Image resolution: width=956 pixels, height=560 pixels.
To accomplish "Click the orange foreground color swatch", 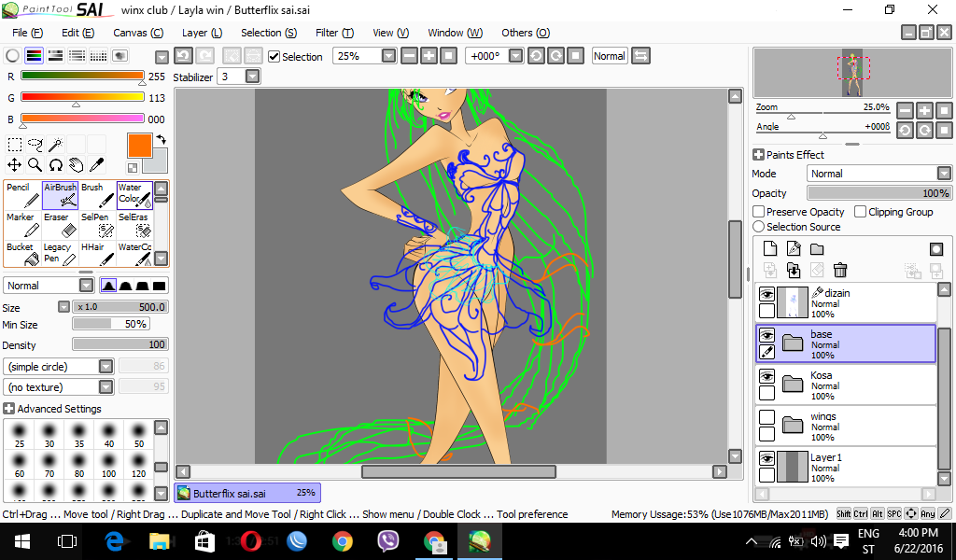I will (x=140, y=147).
